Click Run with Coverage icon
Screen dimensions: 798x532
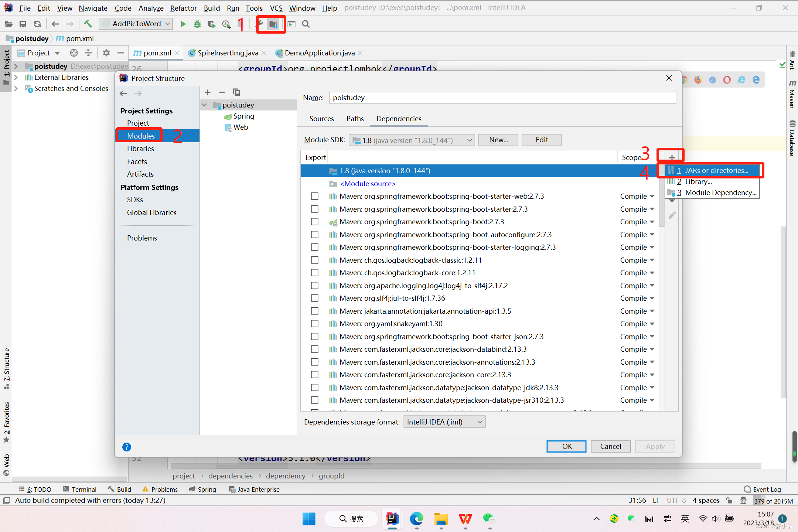[211, 24]
